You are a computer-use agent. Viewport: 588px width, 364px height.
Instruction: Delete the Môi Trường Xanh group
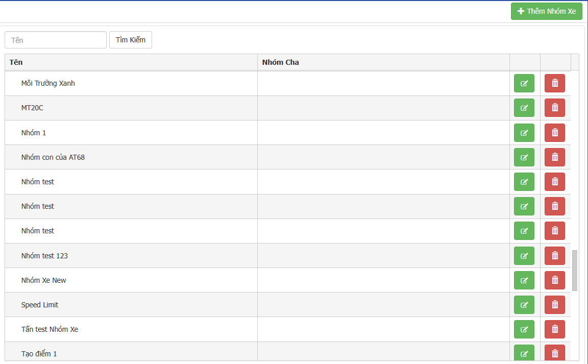[x=554, y=83]
